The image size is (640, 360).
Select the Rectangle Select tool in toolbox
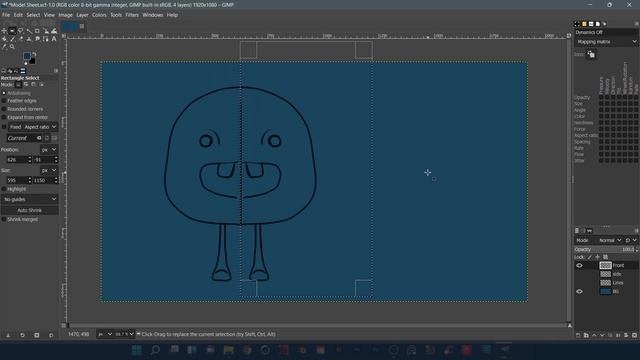click(x=12, y=31)
